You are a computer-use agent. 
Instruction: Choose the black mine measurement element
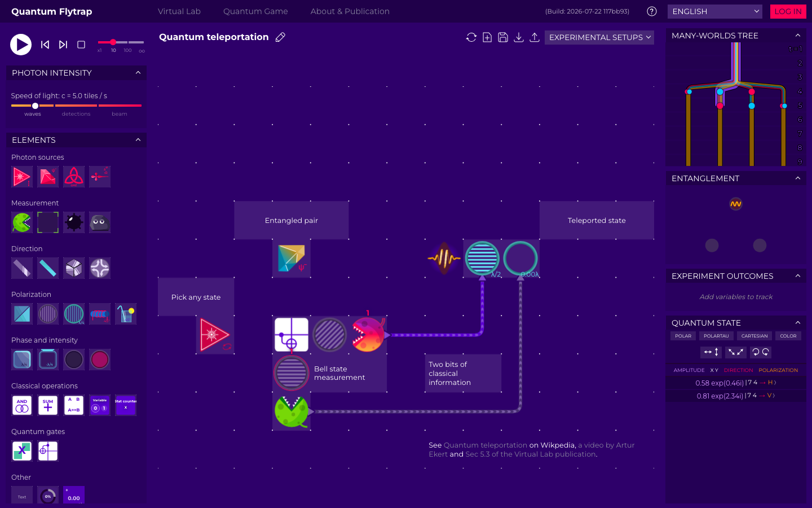(74, 222)
